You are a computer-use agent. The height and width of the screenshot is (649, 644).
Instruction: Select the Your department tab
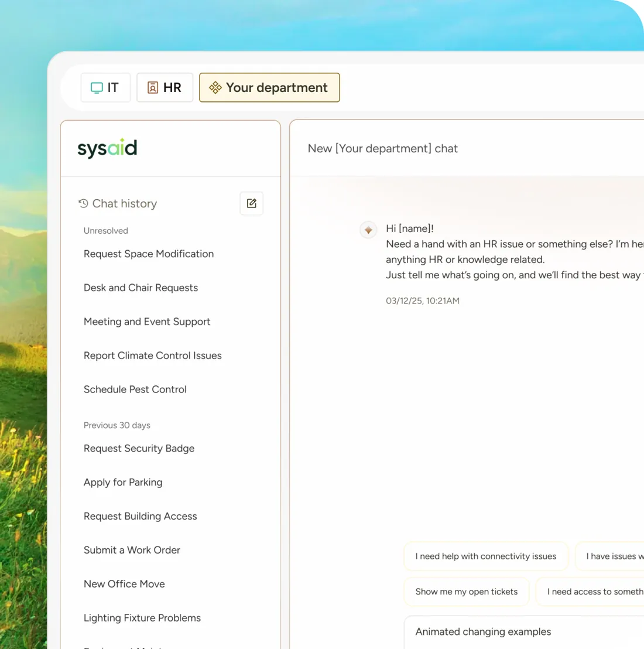269,88
